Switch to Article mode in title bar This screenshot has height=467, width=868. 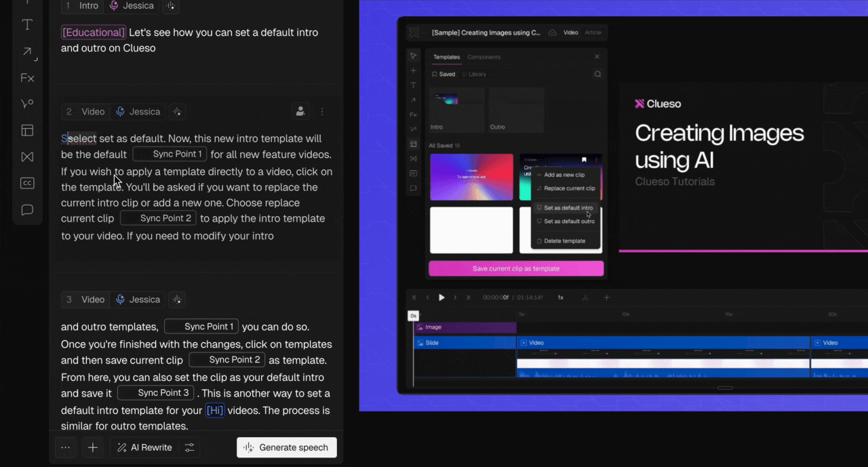(x=593, y=33)
